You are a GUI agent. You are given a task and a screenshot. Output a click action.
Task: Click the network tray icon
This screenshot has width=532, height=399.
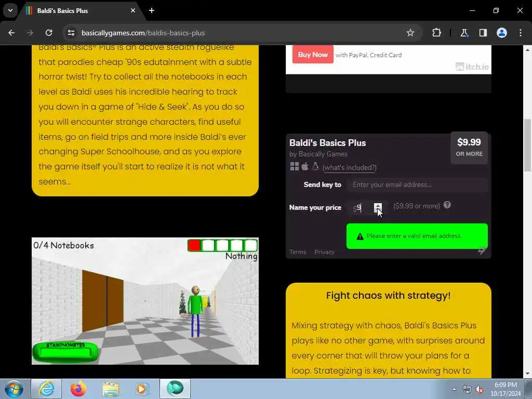tap(467, 390)
